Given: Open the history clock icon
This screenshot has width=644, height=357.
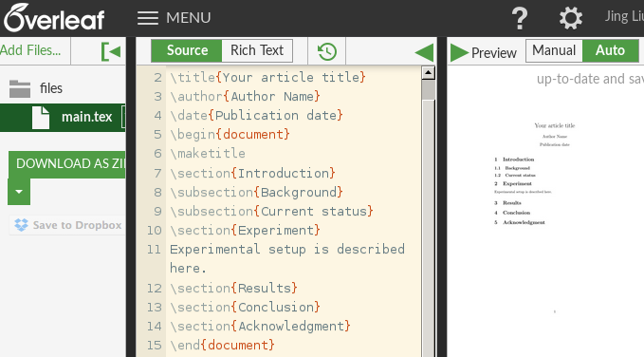Looking at the screenshot, I should (327, 51).
